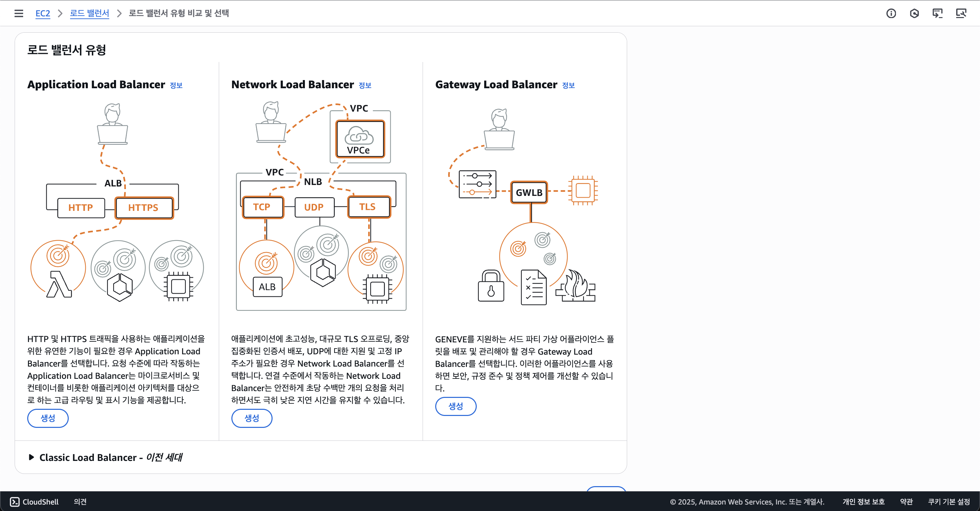Open the hamburger navigation menu
Screen dimensions: 980x511
coord(19,13)
